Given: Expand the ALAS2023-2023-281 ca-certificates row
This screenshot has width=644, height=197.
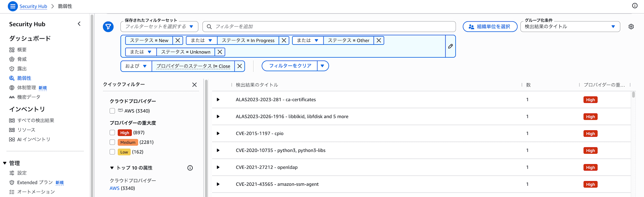Looking at the screenshot, I should 218,100.
